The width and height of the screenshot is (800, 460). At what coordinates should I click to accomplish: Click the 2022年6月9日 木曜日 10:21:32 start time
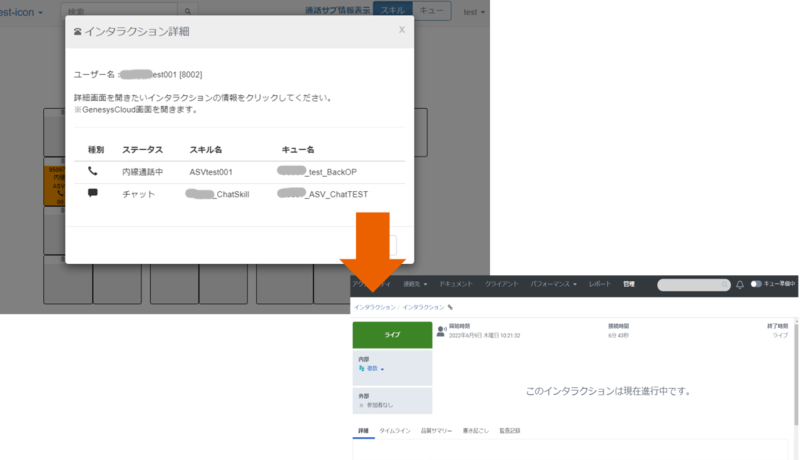pos(485,336)
